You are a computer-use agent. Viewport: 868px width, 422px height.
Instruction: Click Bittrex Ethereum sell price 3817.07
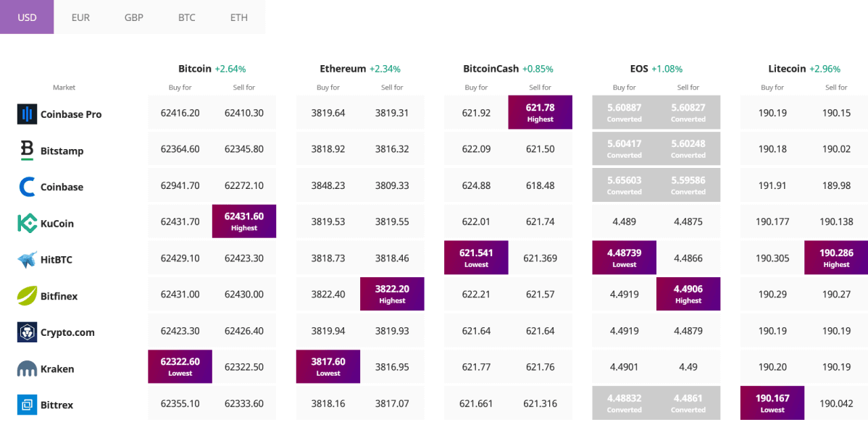click(x=392, y=404)
